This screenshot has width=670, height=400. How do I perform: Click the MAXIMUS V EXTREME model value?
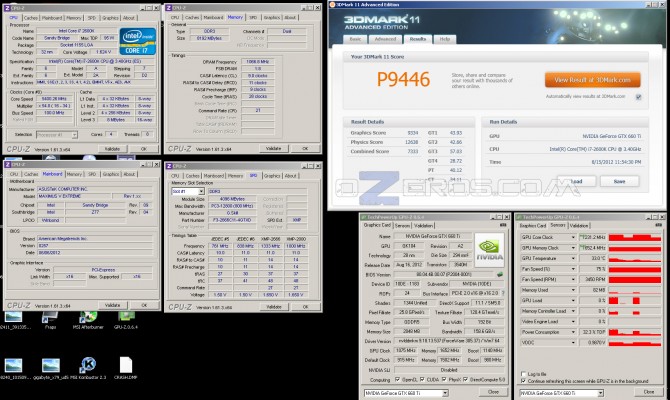click(73, 196)
